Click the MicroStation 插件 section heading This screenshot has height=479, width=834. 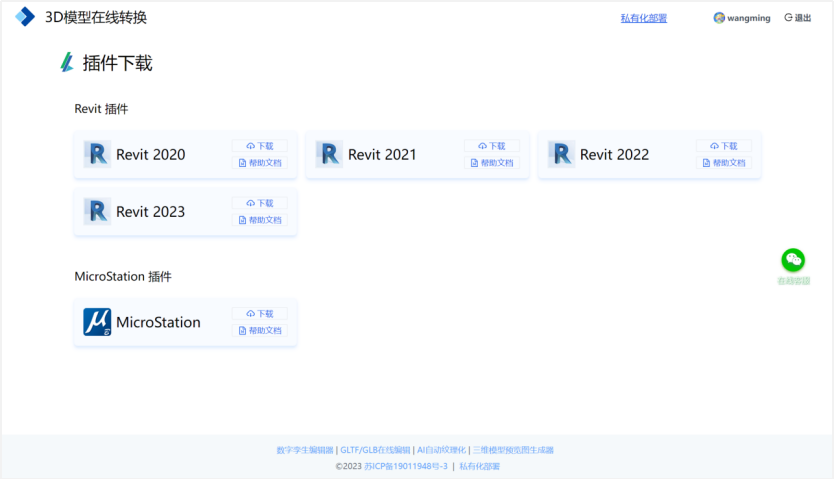click(x=123, y=276)
